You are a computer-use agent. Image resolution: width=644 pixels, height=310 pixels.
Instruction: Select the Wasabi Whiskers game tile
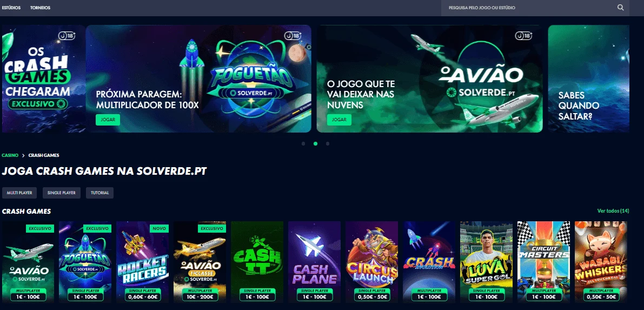click(x=601, y=261)
